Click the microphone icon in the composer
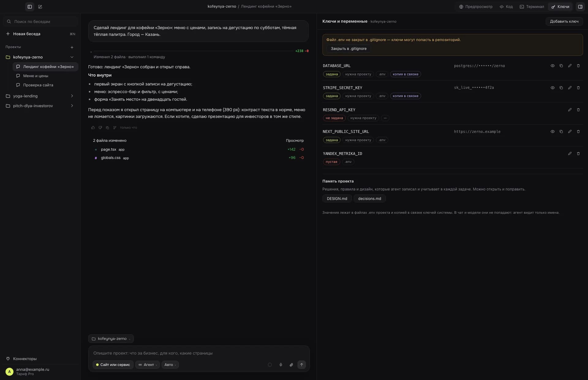This screenshot has height=380, width=588. pos(281,365)
